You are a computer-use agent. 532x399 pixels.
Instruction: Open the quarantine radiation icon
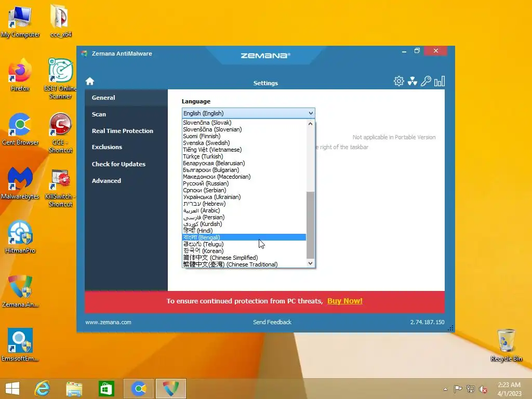[x=412, y=81]
